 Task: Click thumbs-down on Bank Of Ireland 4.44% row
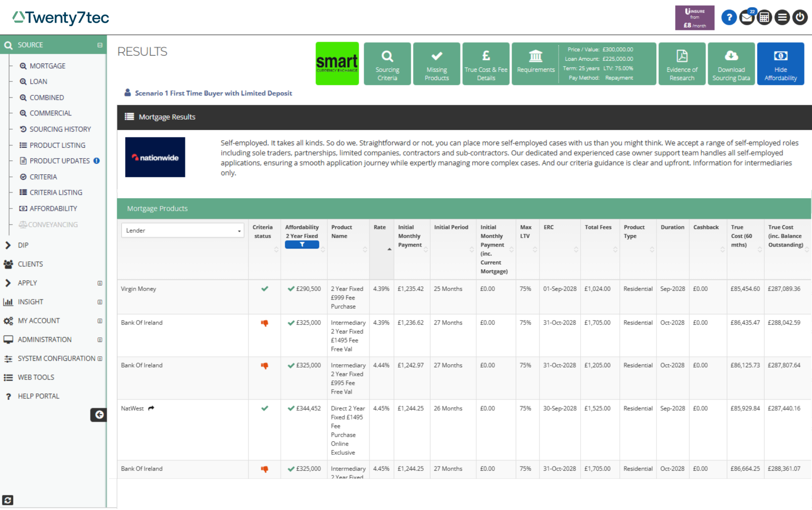click(265, 366)
